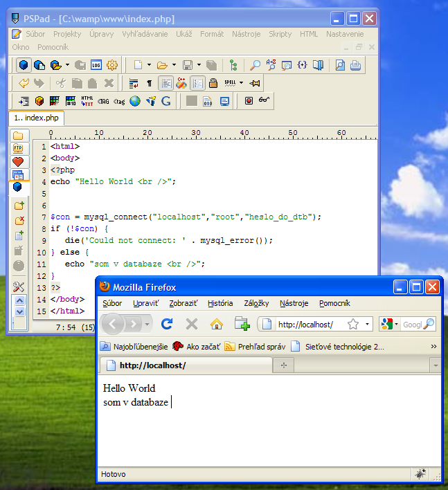Click the A-Z replace icon in PSPad
Screen dimensions: 448x490
(271, 65)
